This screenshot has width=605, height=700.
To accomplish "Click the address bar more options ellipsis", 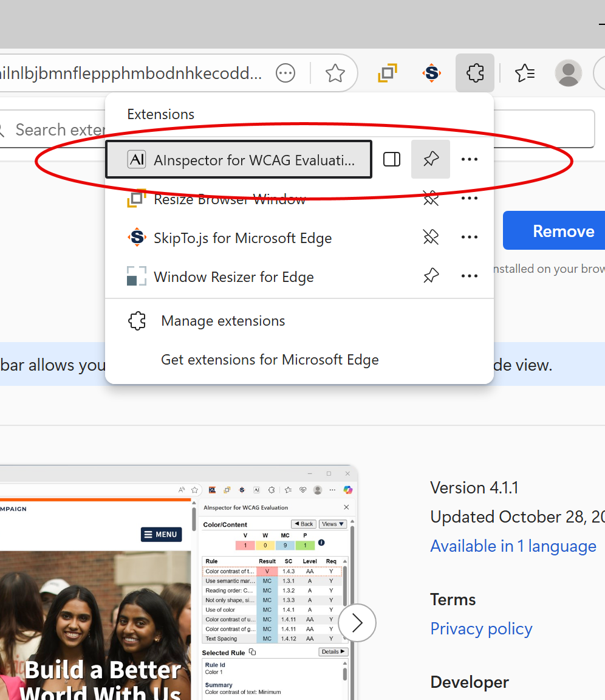I will [285, 74].
